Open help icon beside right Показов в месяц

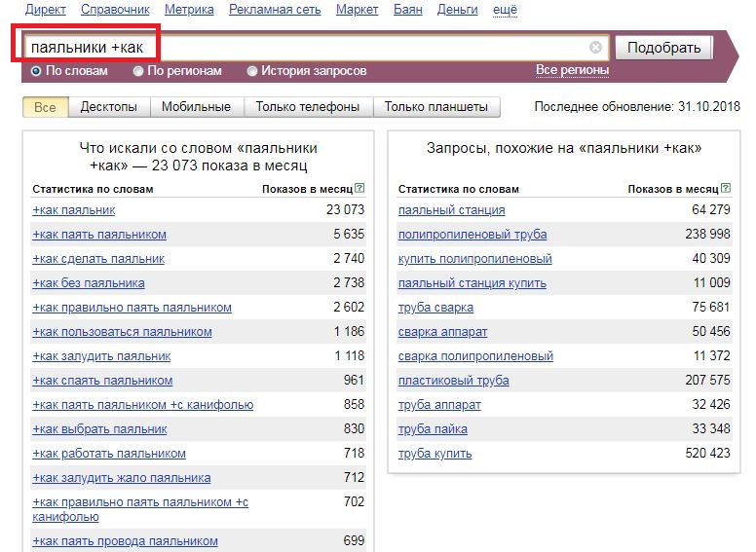(726, 188)
